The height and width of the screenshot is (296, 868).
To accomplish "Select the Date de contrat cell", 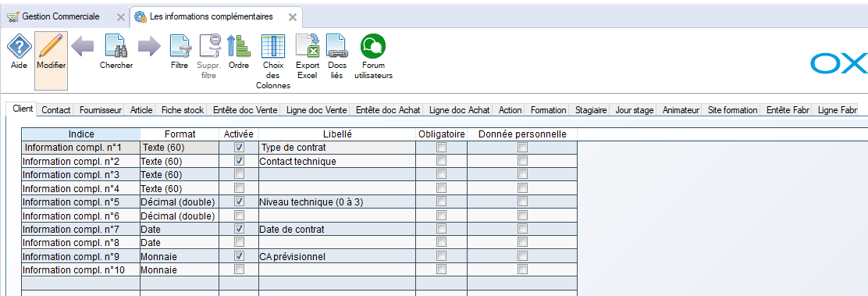I will pyautogui.click(x=337, y=228).
